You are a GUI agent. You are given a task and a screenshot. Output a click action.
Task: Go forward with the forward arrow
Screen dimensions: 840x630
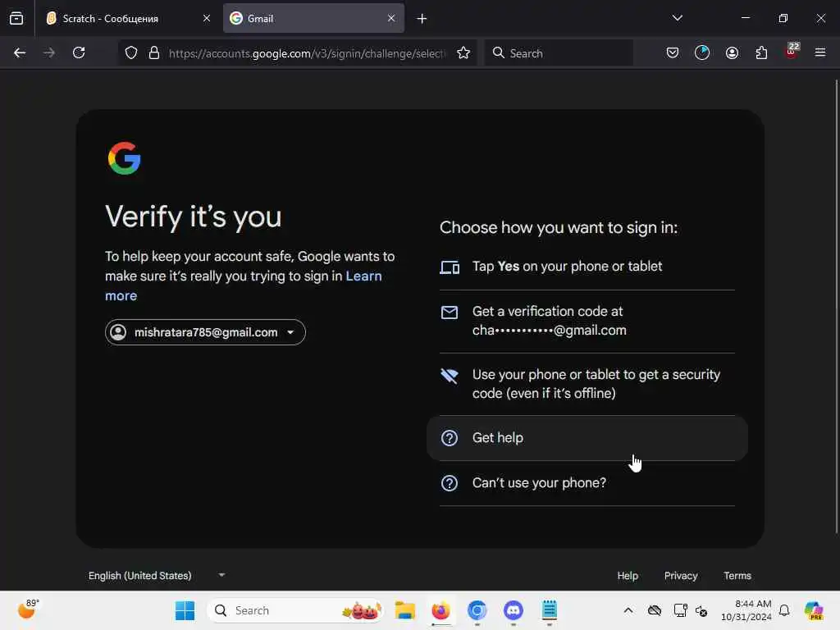click(x=49, y=52)
